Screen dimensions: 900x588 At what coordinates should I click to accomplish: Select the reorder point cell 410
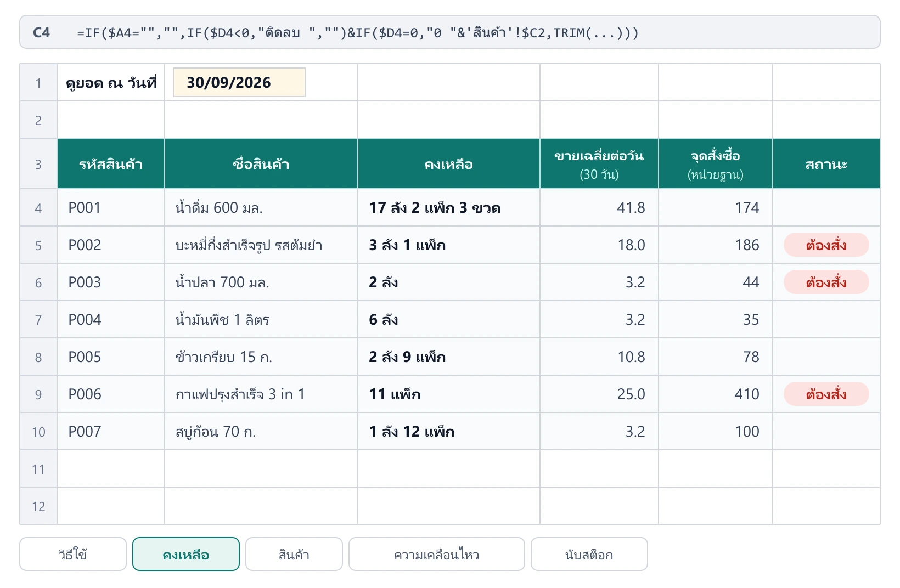click(x=716, y=394)
